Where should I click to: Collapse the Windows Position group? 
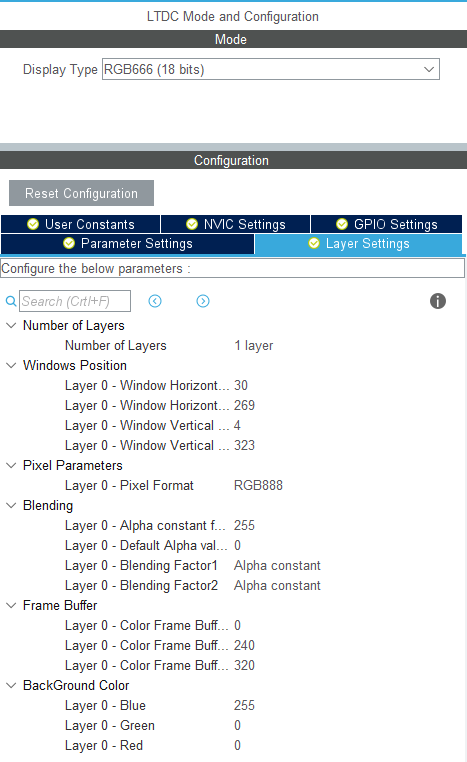click(x=11, y=365)
